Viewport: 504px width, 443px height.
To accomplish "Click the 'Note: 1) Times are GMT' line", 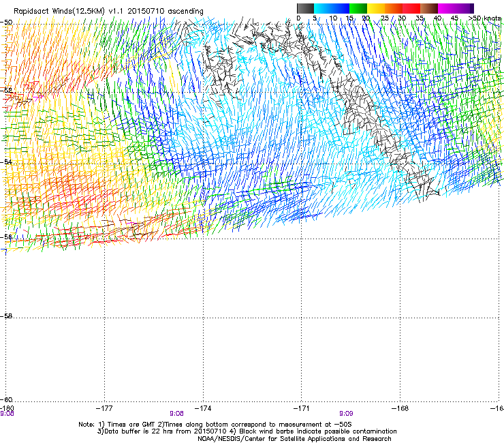I will click(215, 425).
